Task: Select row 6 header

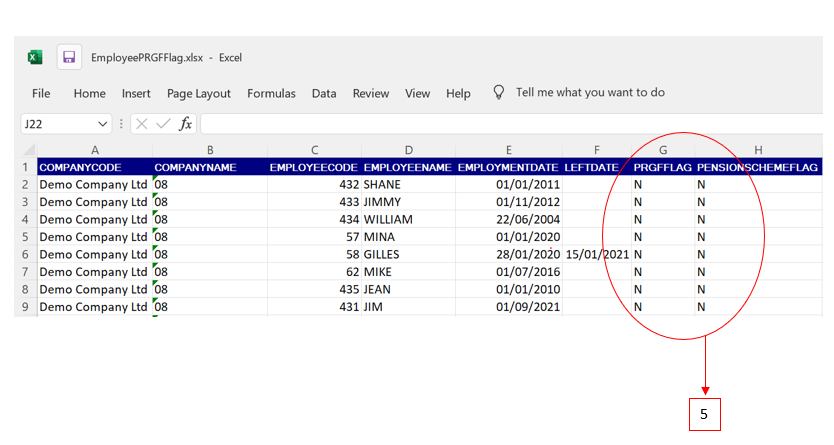Action: 25,254
